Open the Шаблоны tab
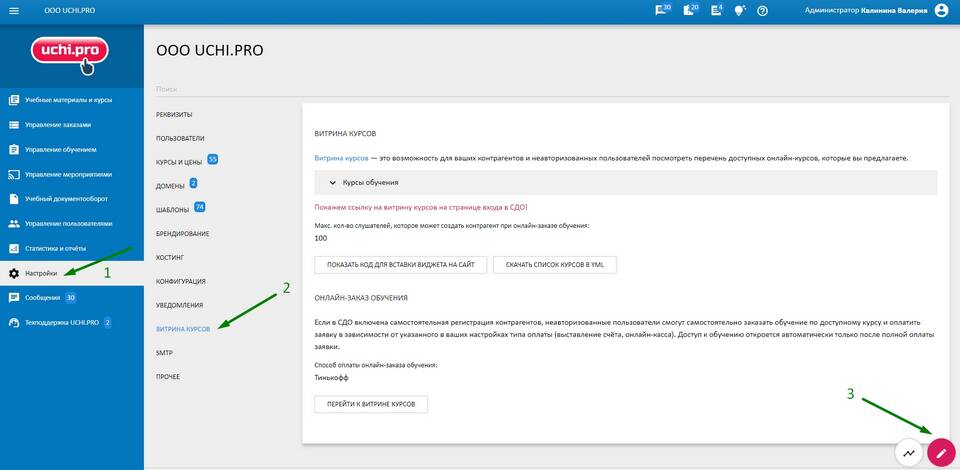Viewport: 960px width, 470px height. point(173,210)
